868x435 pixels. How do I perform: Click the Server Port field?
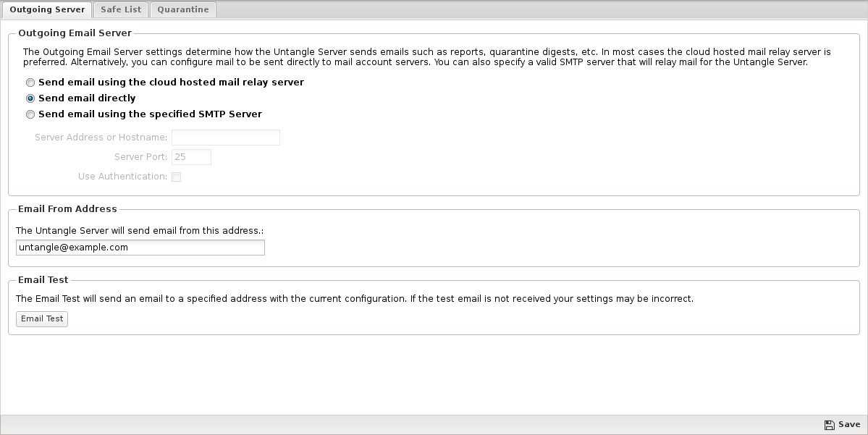pyautogui.click(x=192, y=157)
